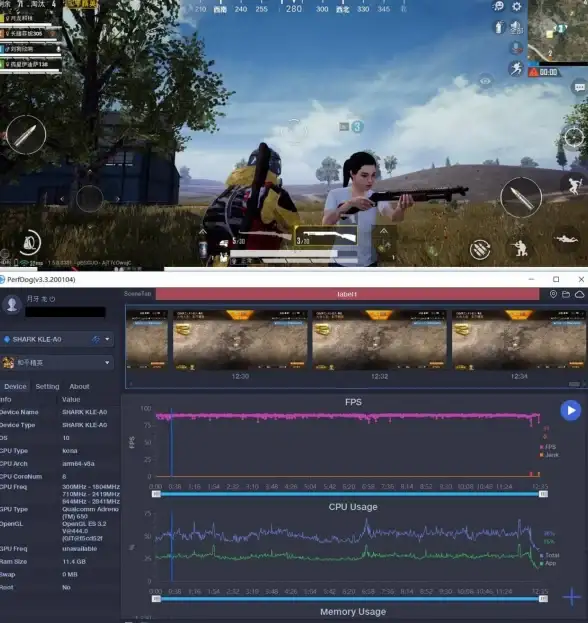Open the text chat bubble icon

580,87
